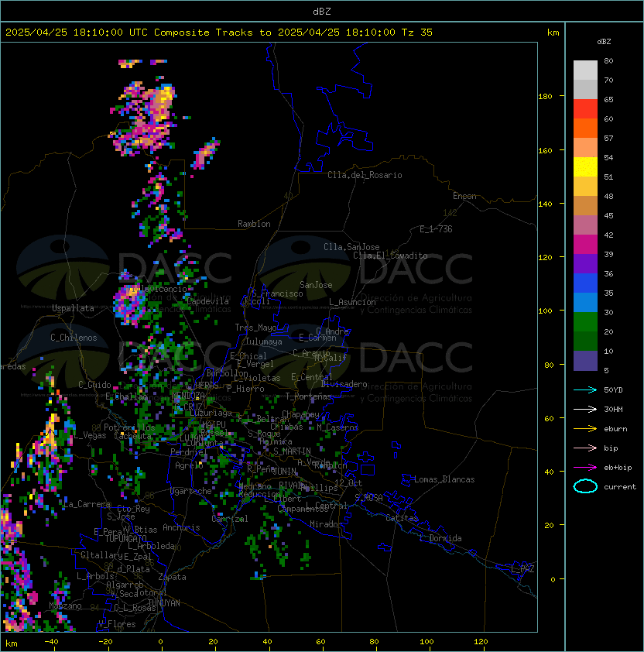The width and height of the screenshot is (644, 652).
Task: Click the 'Encon' place name
Action: 464,196
